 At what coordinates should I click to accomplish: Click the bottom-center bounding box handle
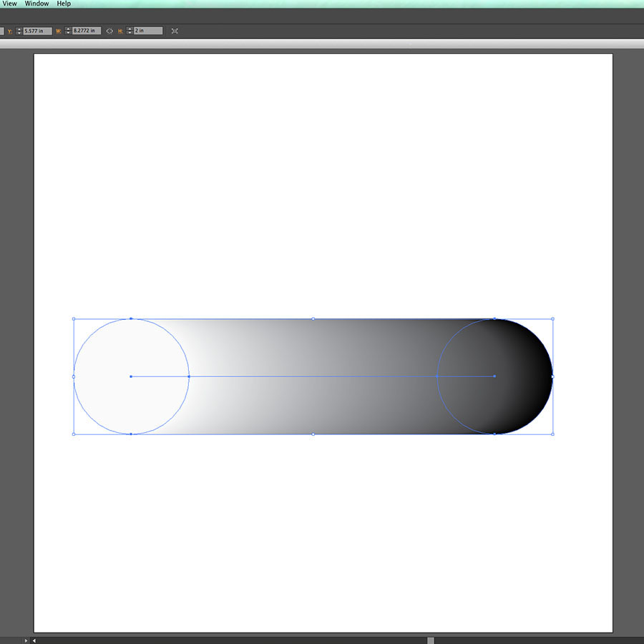[313, 434]
